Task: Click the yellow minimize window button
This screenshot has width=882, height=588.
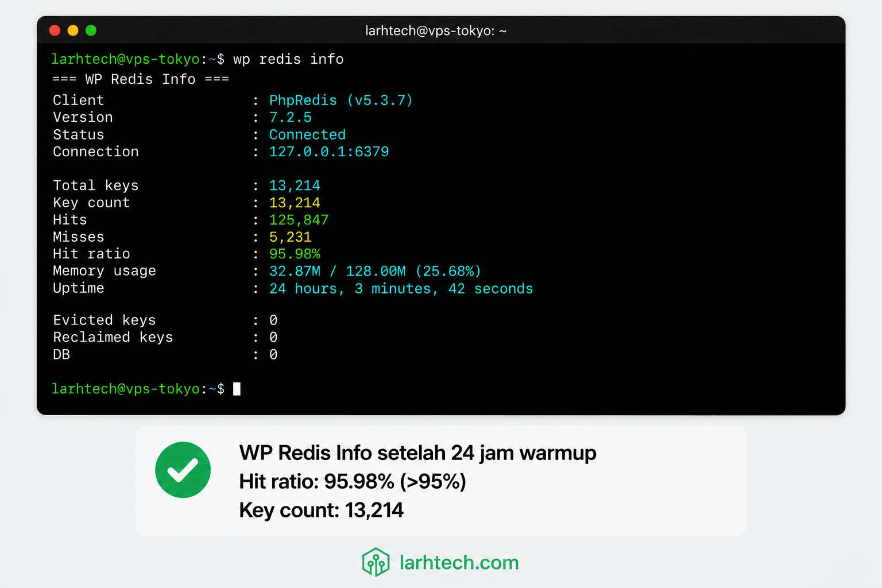Action: point(73,30)
